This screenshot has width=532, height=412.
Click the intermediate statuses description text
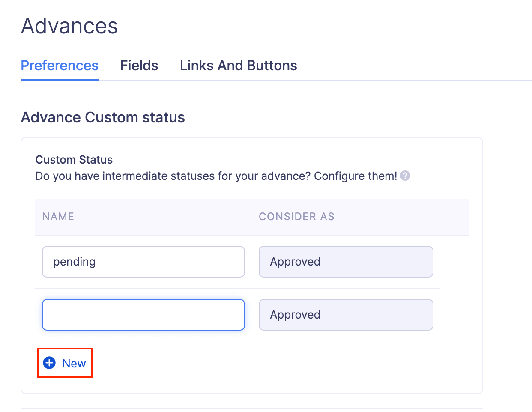pos(216,176)
